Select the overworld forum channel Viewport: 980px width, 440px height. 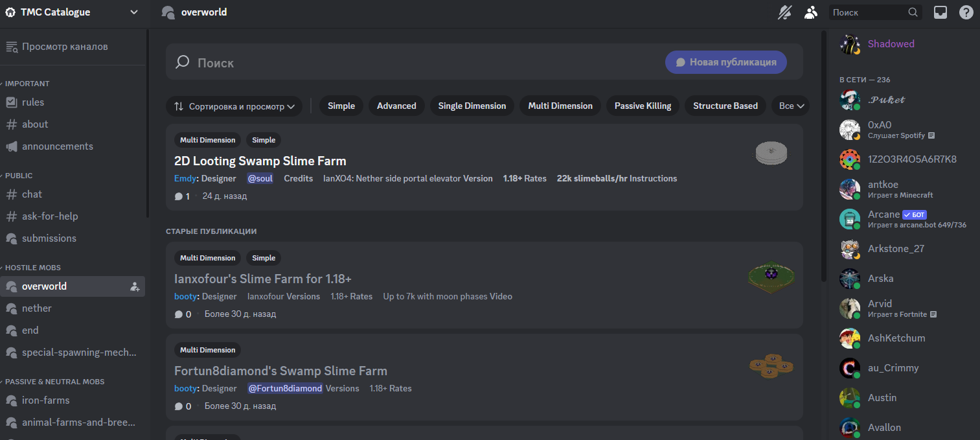coord(71,286)
